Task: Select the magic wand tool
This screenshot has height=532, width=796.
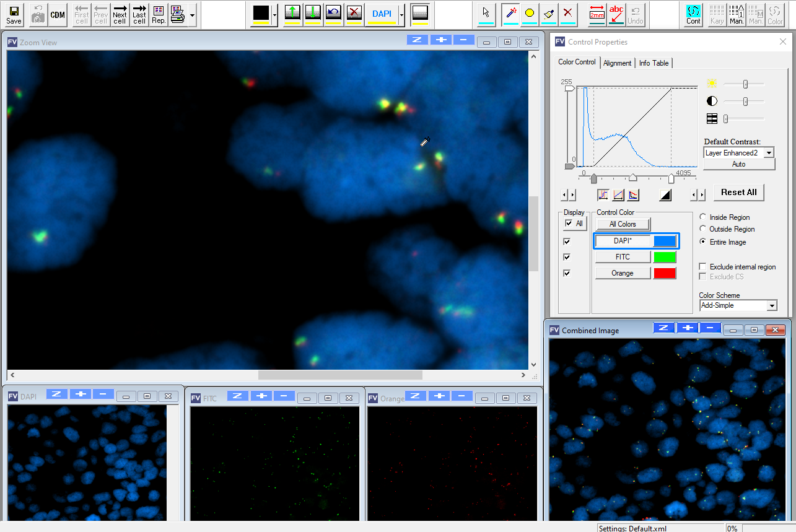Action: (x=511, y=15)
